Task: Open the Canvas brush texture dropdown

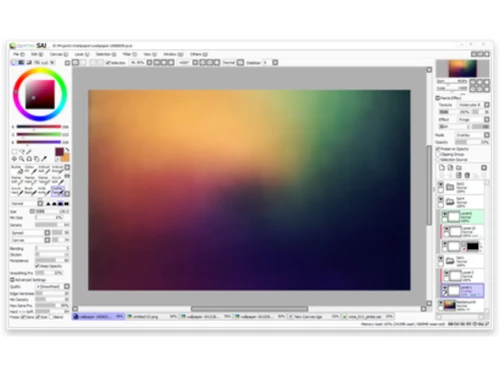Action: tap(30, 240)
